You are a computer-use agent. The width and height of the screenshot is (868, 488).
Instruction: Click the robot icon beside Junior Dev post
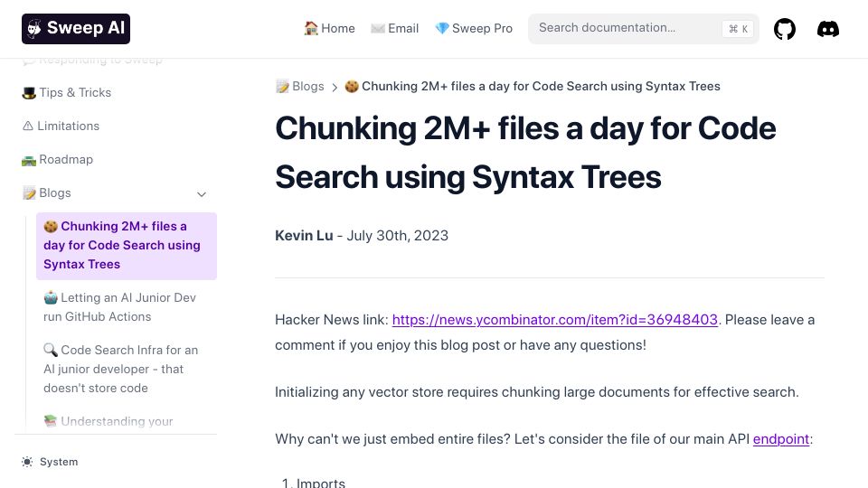[x=51, y=297]
